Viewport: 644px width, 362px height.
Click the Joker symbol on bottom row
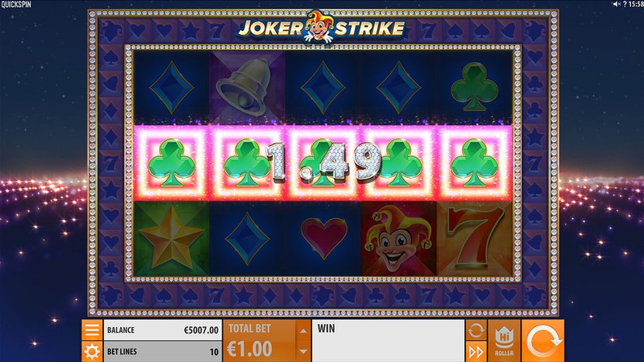point(398,238)
